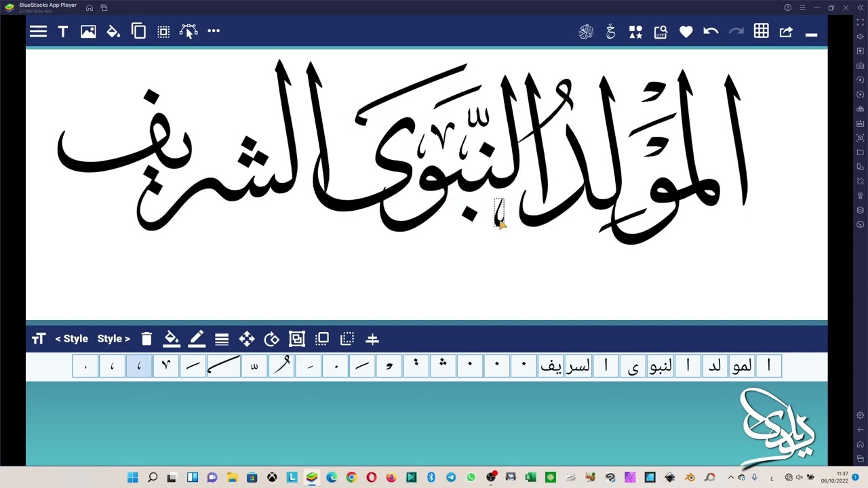Open the OTF font search icon
Screen dimensions: 868x488
[x=660, y=32]
